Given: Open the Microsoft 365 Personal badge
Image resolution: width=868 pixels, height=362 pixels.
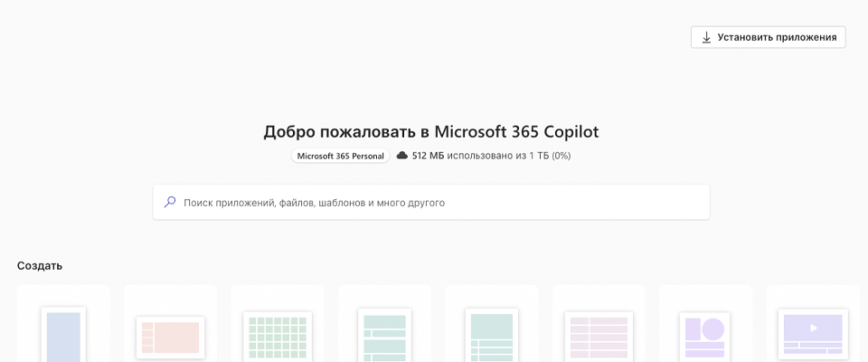Looking at the screenshot, I should pyautogui.click(x=341, y=156).
